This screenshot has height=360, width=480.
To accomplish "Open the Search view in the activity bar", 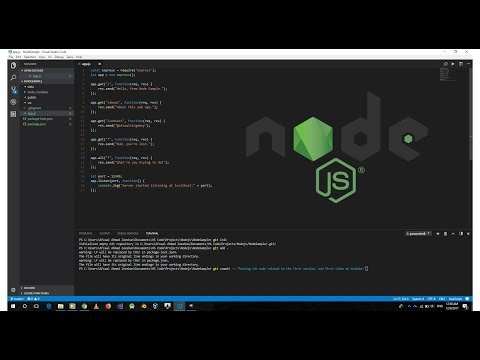I will click(x=13, y=78).
